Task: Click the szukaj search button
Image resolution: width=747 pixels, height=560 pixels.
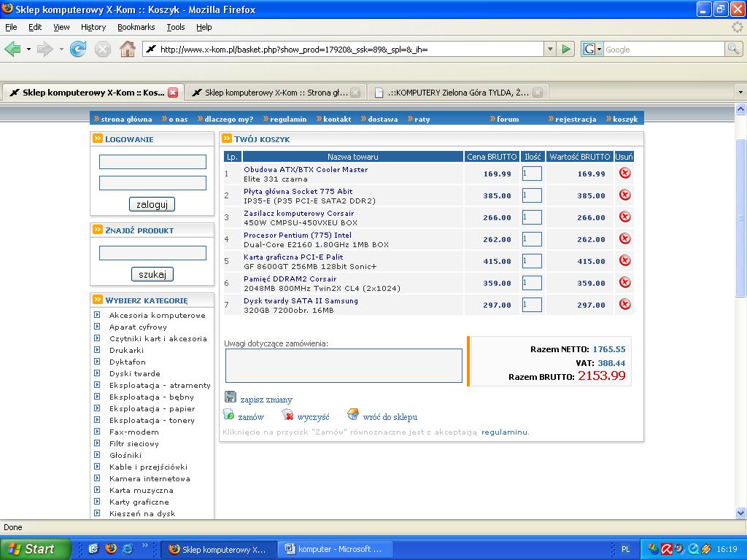Action: pos(152,274)
